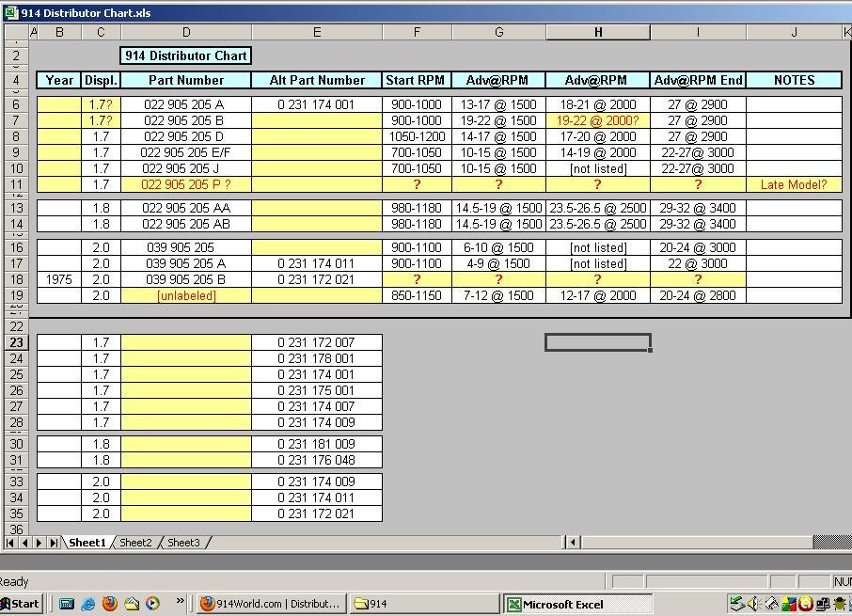Select cell 0 231 181 009
The image size is (852, 616).
tap(317, 444)
